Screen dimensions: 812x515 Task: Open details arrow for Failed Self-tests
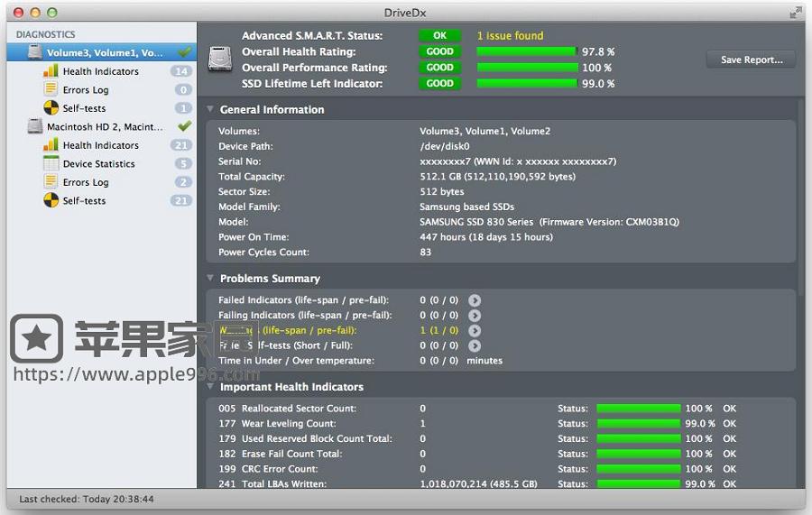click(475, 345)
